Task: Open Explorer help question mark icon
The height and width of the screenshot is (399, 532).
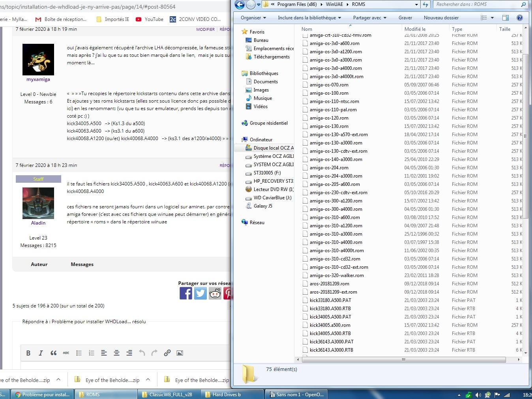Action: click(520, 18)
